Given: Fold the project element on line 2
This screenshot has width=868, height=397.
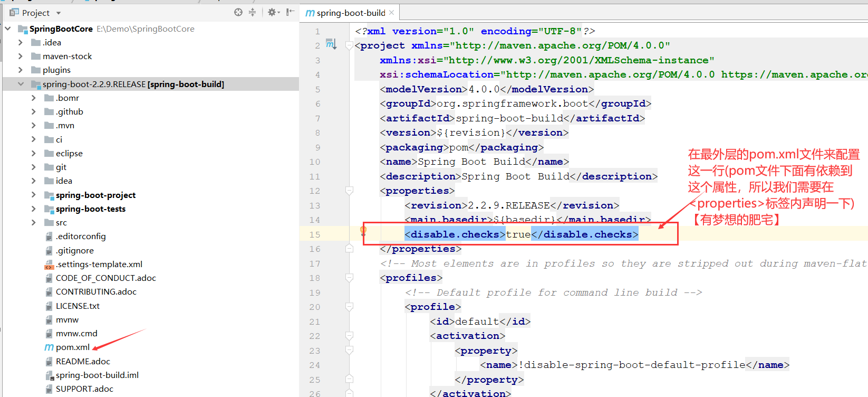Looking at the screenshot, I should [x=349, y=46].
